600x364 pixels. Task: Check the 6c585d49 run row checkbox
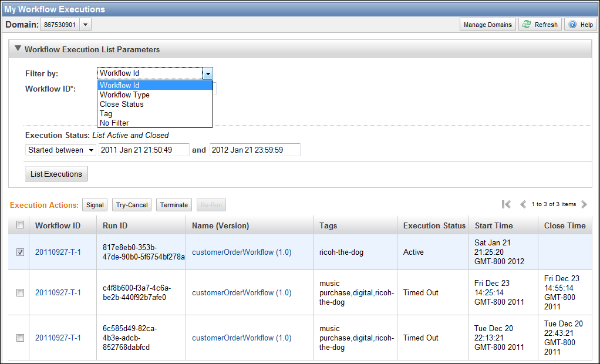[x=21, y=338]
